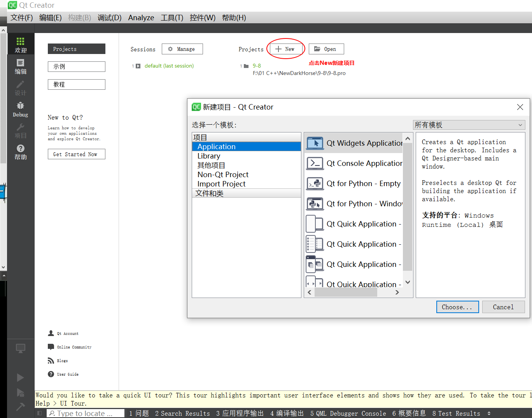Select the 示例 (Examples) tab
The width and height of the screenshot is (532, 418).
click(x=77, y=66)
